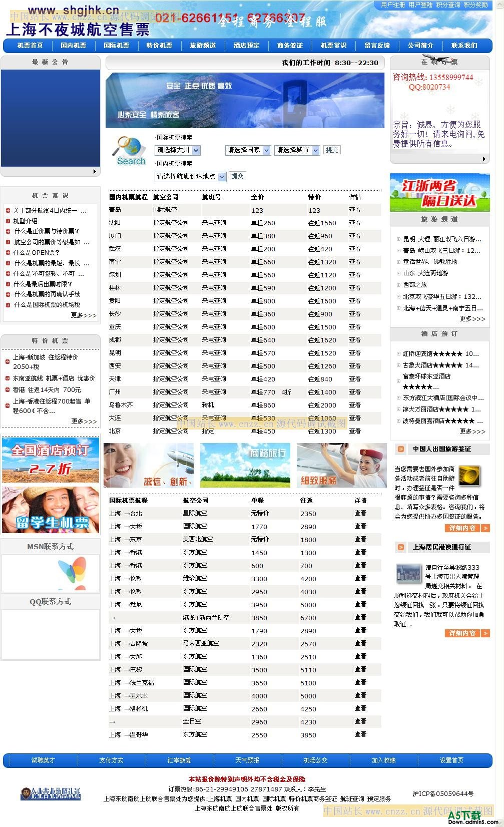The height and width of the screenshot is (827, 504).
Task: Click bullet icon beside 香港 往返14天内 700元
Action: point(8,389)
